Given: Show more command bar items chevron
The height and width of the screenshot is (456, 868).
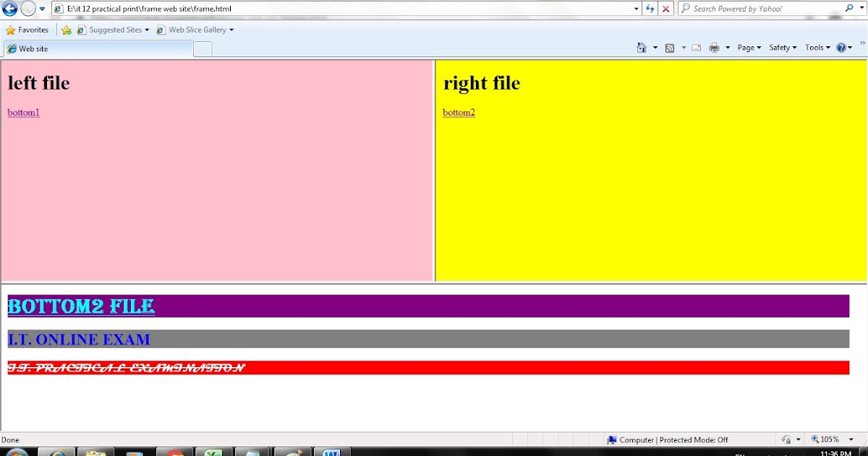Looking at the screenshot, I should pyautogui.click(x=862, y=43).
